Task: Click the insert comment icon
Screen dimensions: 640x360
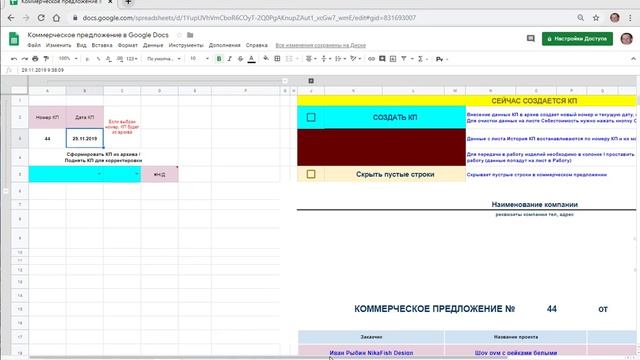Action: [382, 59]
